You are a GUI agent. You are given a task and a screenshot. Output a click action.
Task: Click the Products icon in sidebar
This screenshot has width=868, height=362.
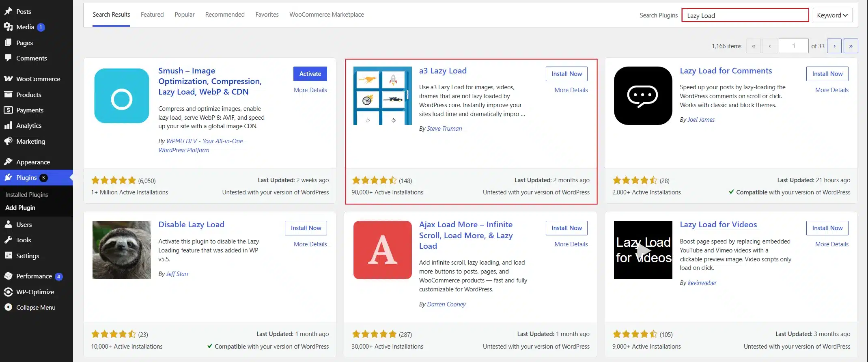tap(8, 95)
